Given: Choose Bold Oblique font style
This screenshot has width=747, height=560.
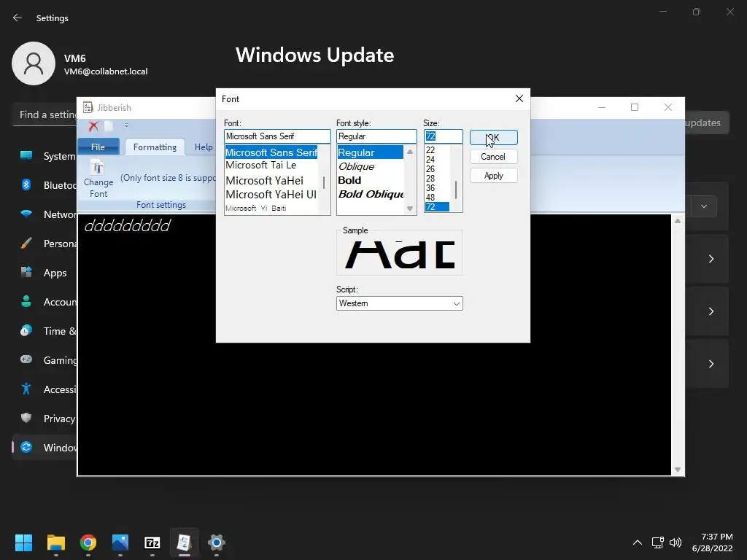Looking at the screenshot, I should 371,194.
